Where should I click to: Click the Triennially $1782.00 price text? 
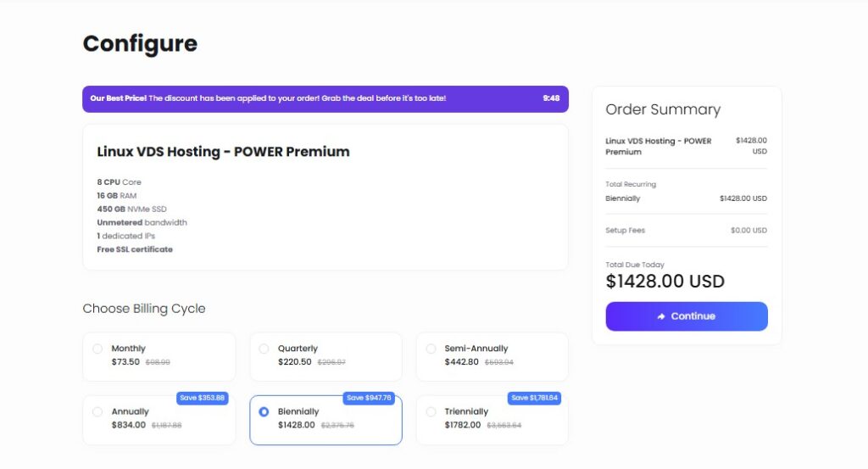click(x=463, y=425)
